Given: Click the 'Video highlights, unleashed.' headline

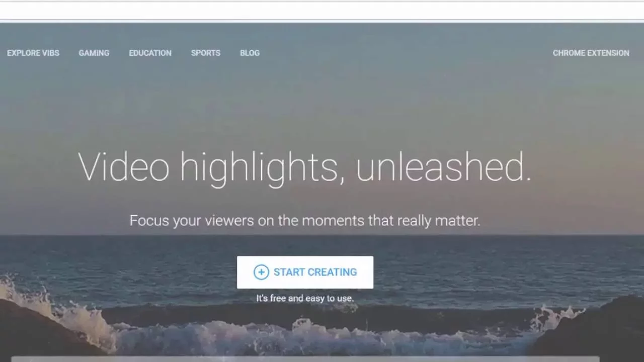Looking at the screenshot, I should pyautogui.click(x=305, y=167).
